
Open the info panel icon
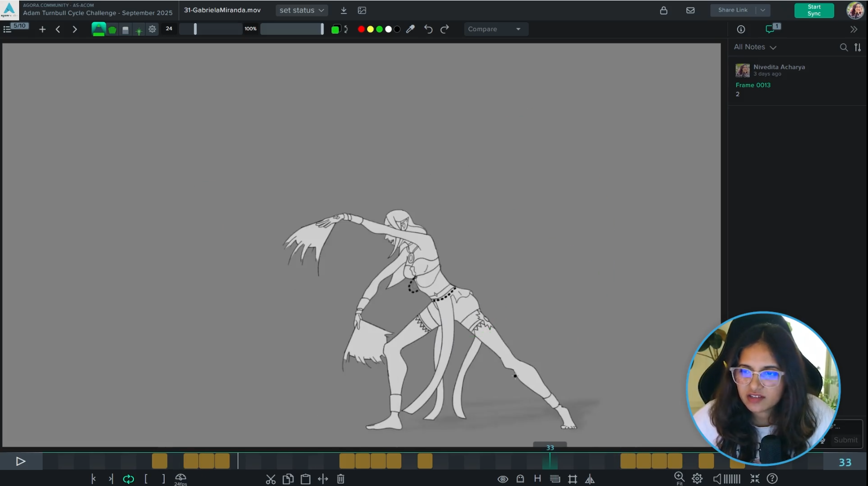click(x=741, y=29)
